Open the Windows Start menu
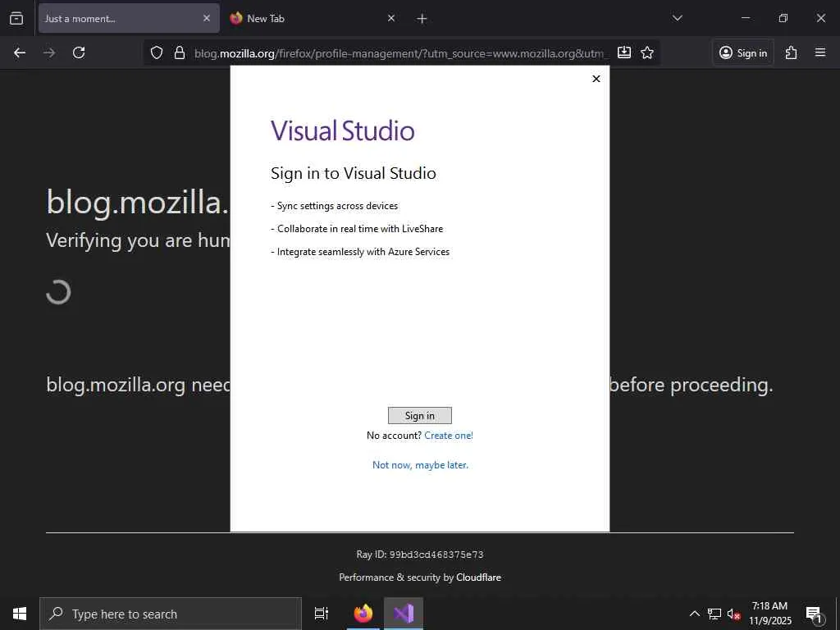Screen dimensions: 840x630 pyautogui.click(x=20, y=614)
